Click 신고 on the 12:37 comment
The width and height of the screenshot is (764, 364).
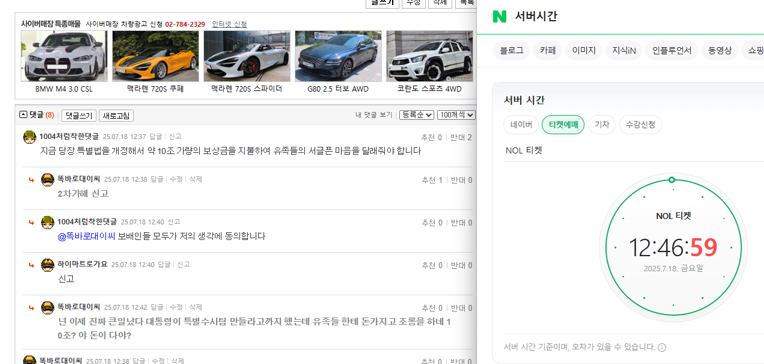pyautogui.click(x=174, y=136)
